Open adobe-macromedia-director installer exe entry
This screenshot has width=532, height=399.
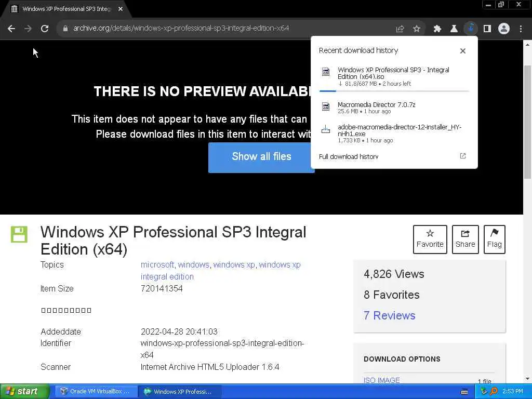394,134
